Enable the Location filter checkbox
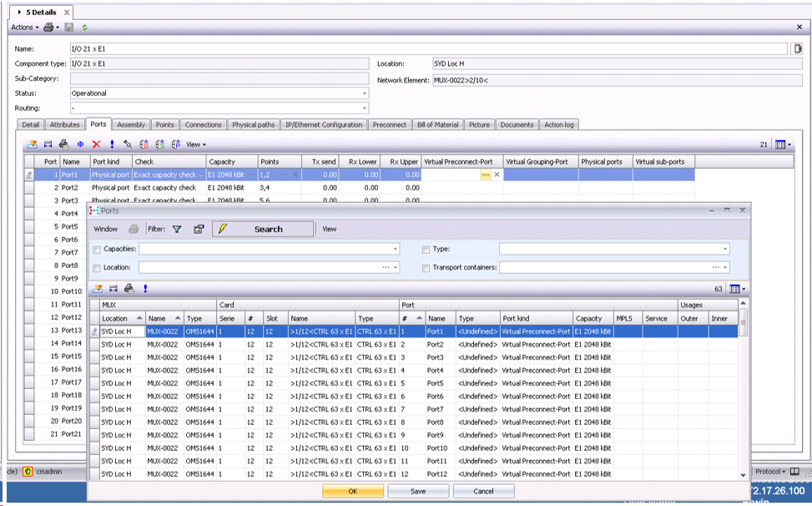 coord(96,268)
